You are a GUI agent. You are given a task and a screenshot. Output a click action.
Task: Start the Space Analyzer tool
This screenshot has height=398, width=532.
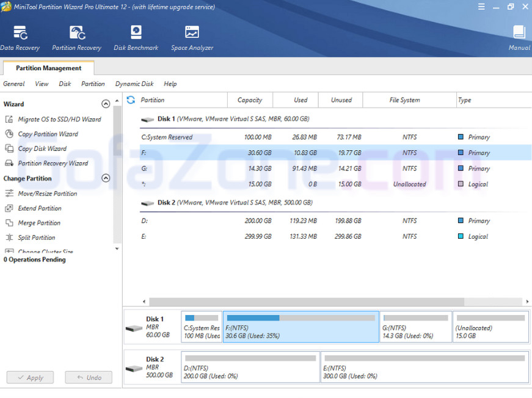192,38
